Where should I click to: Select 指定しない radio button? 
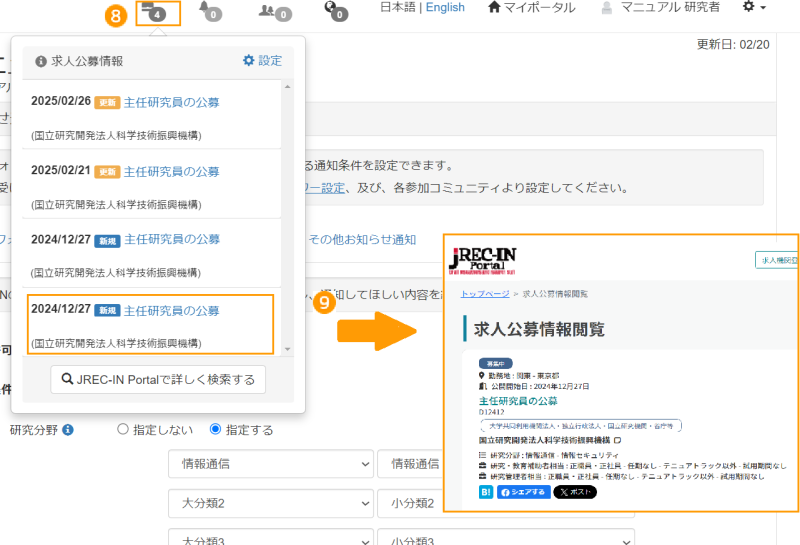tap(122, 429)
